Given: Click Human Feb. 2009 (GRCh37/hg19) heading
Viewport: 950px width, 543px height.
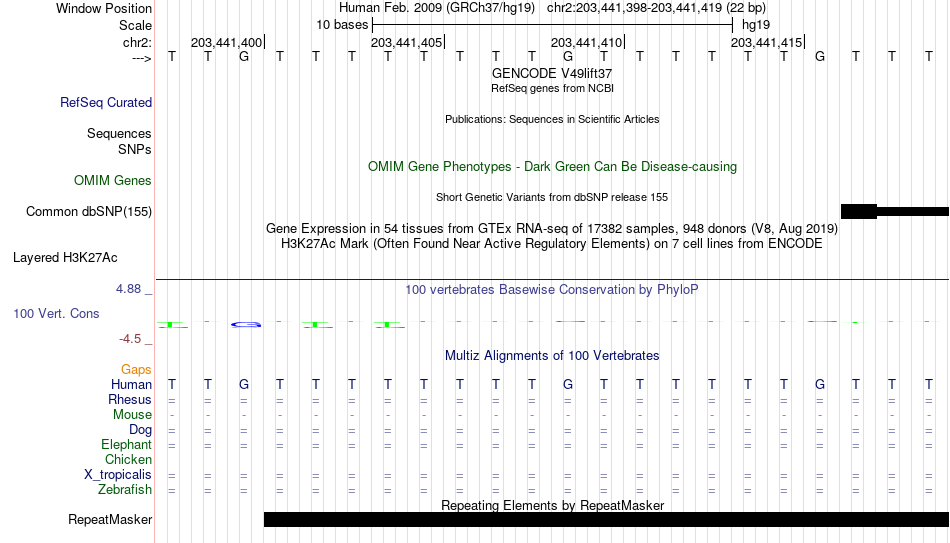Looking at the screenshot, I should [x=437, y=8].
